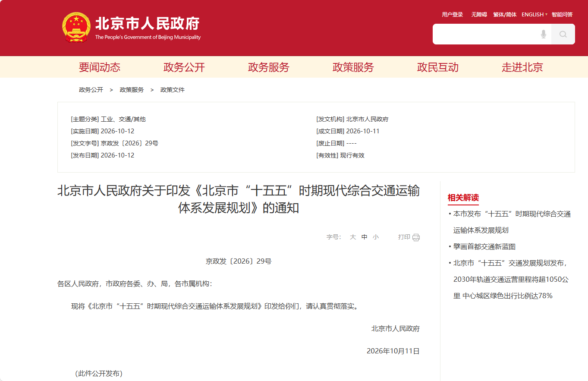Click the signed date 2026年10月11日
The image size is (588, 381).
tap(393, 351)
